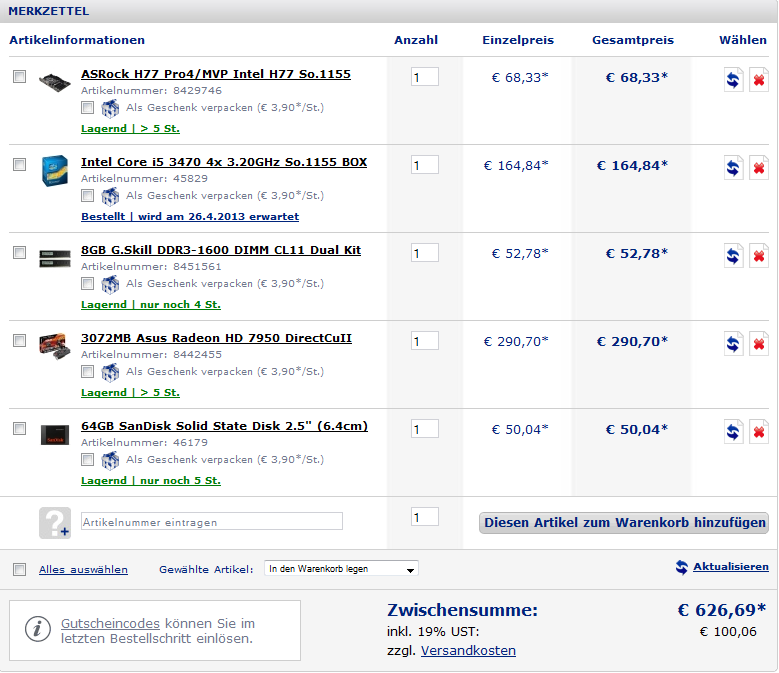Screen dimensions: 779x673
Task: Select the 8GB G.Skill DDR3 row checkbox
Action: pyautogui.click(x=19, y=252)
